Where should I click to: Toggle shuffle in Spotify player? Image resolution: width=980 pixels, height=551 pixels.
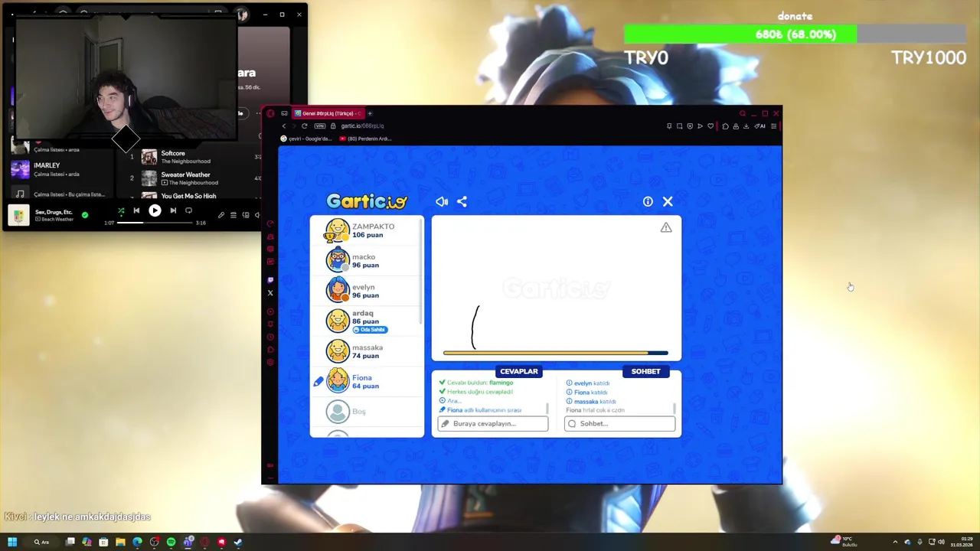121,210
